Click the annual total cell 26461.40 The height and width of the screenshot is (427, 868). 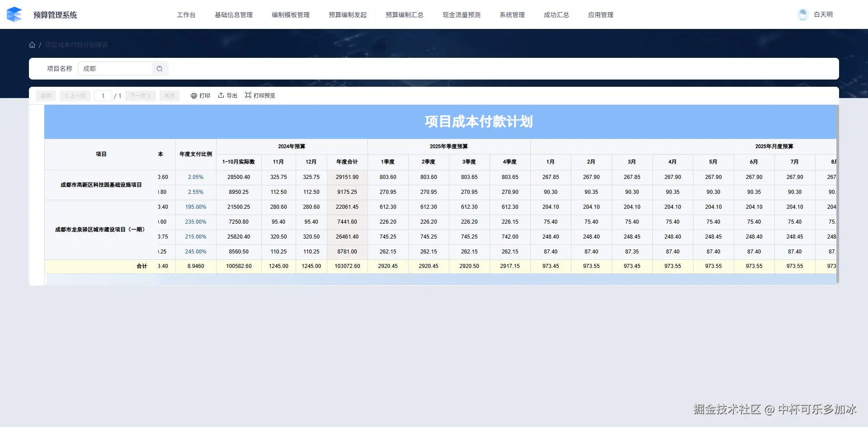pyautogui.click(x=347, y=237)
